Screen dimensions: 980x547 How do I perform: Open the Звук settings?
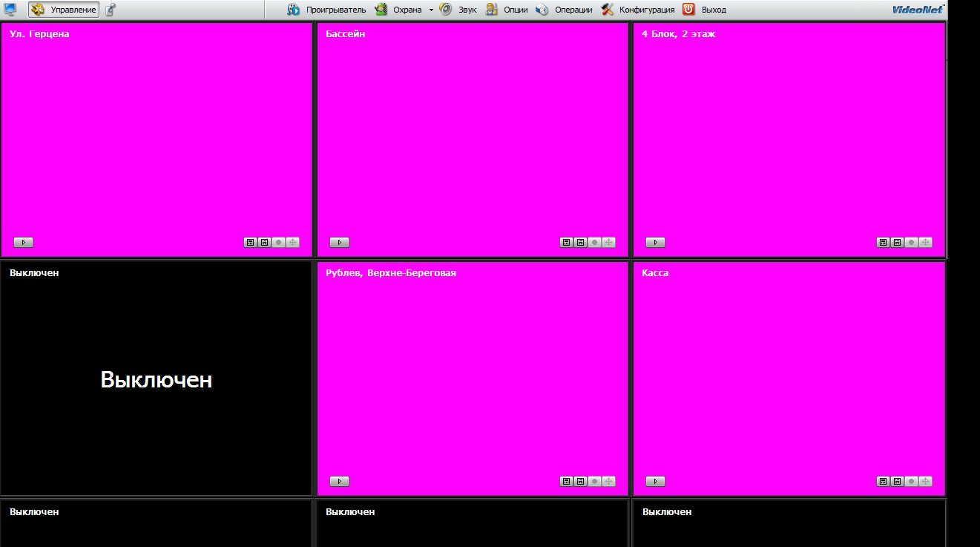(x=458, y=10)
